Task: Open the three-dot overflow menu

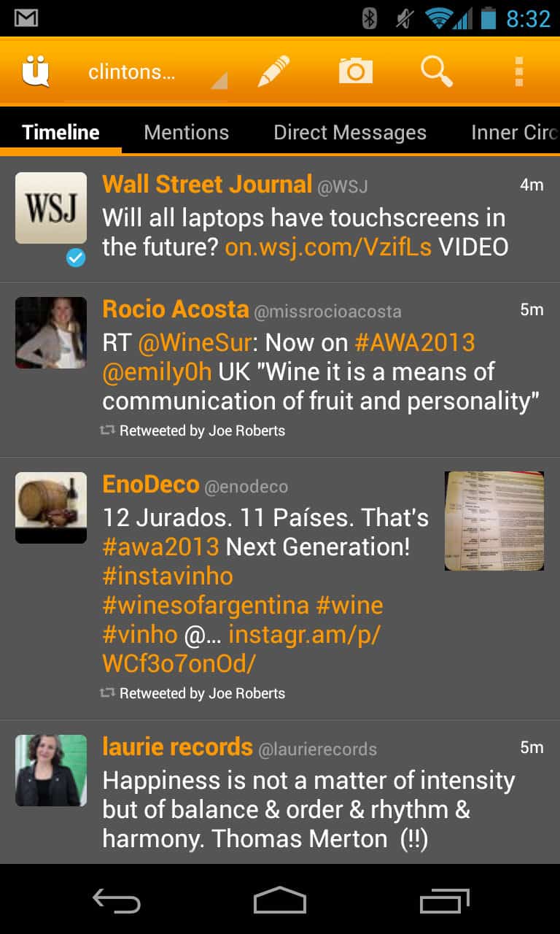Action: point(518,72)
